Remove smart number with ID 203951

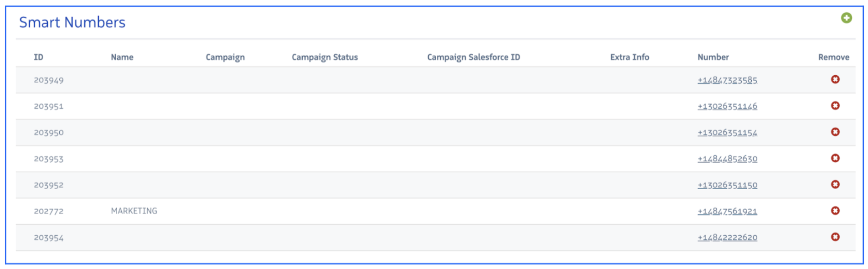(835, 106)
